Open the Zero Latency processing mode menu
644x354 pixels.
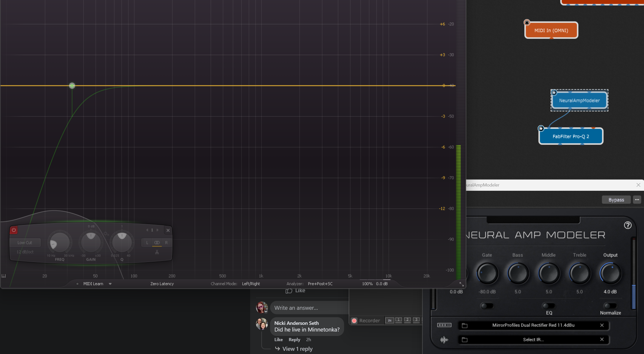[162, 284]
